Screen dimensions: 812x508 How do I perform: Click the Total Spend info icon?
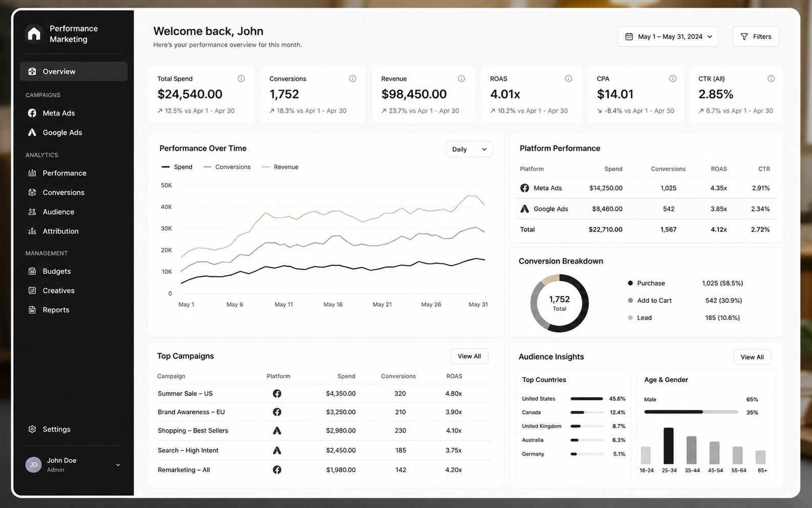[241, 79]
